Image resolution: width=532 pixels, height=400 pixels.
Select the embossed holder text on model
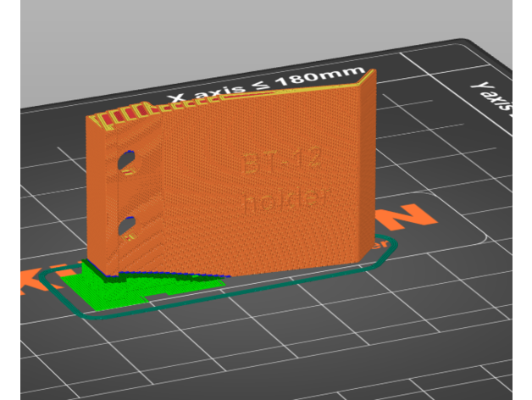(x=284, y=202)
